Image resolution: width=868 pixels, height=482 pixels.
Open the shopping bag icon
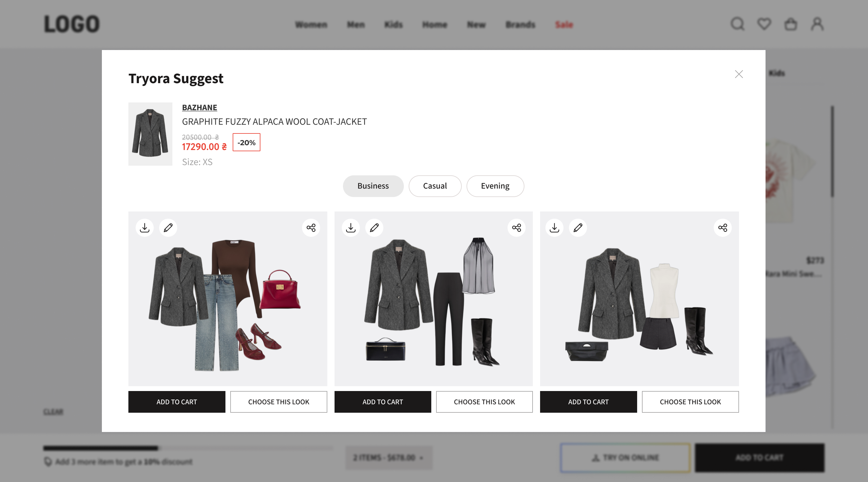coord(791,24)
